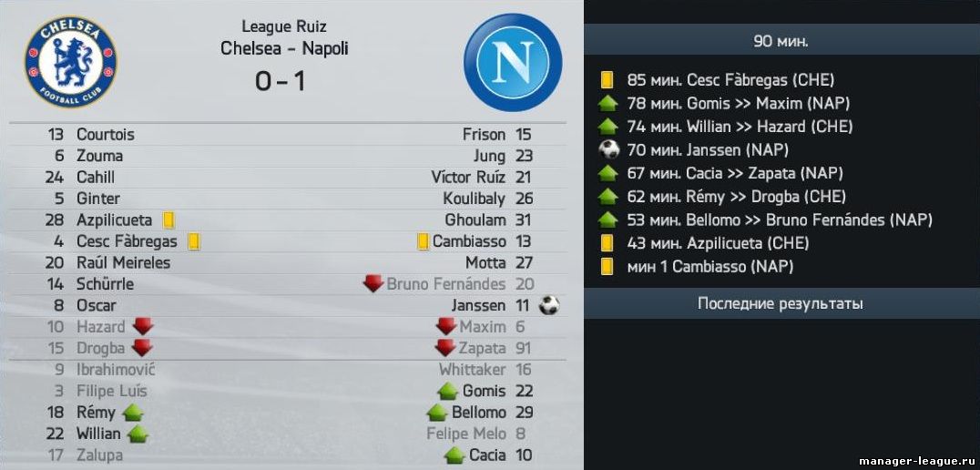
Task: Click the yellow card icon beside Cambiasso 13
Action: [424, 241]
